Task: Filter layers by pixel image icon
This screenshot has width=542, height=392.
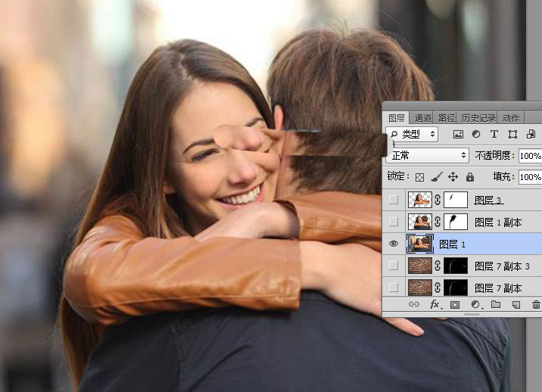Action: pyautogui.click(x=458, y=134)
